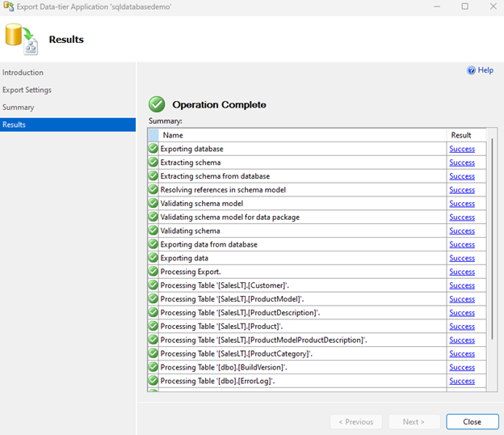Open the Success link for Validating schema model

(x=462, y=204)
